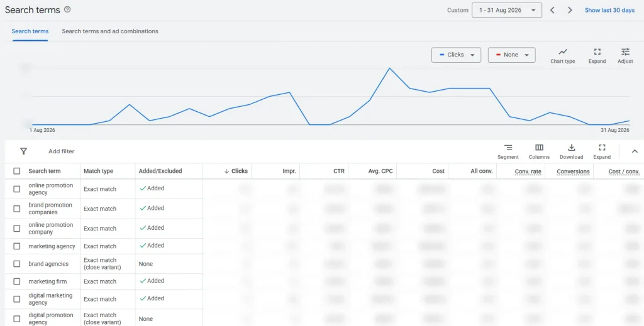Click 1 Aug 2026 chart axis label

[42, 131]
